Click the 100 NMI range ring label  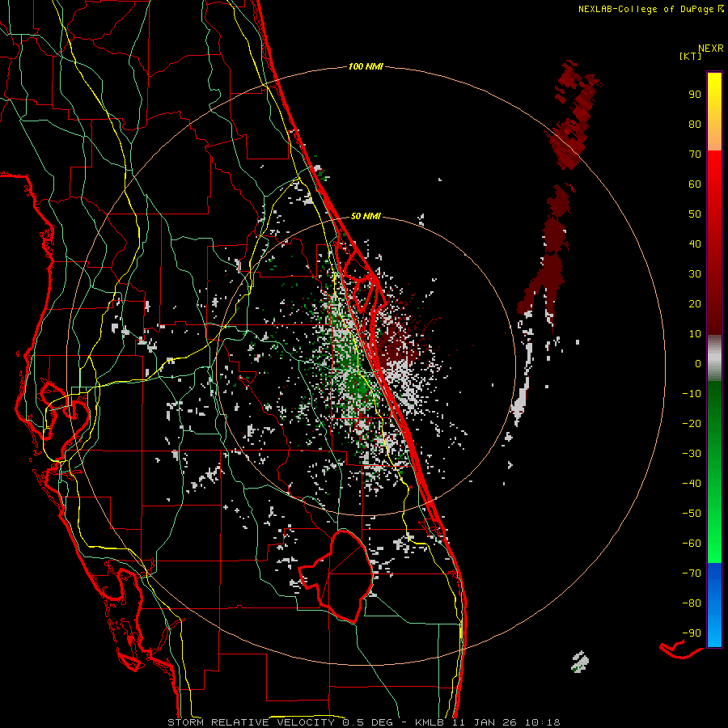(366, 66)
